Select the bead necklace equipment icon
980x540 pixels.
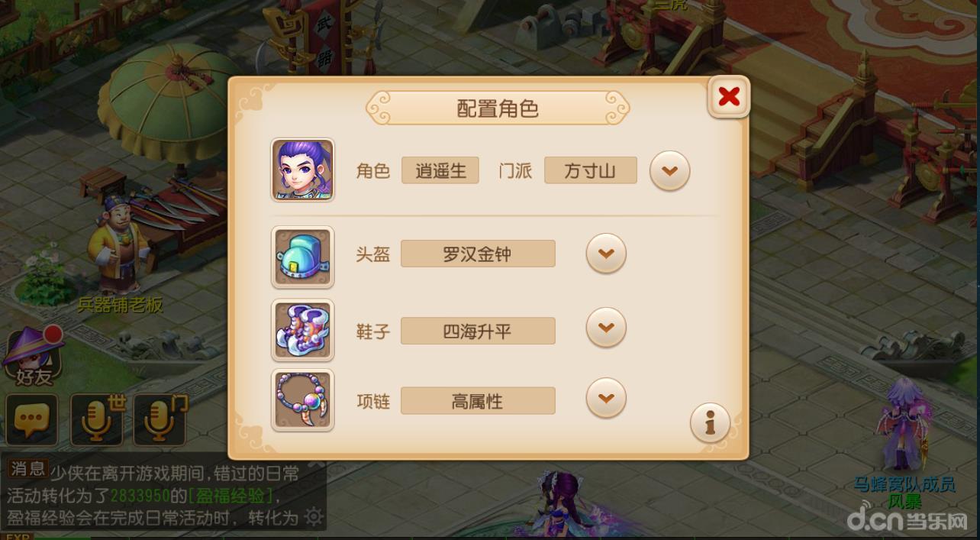click(302, 400)
